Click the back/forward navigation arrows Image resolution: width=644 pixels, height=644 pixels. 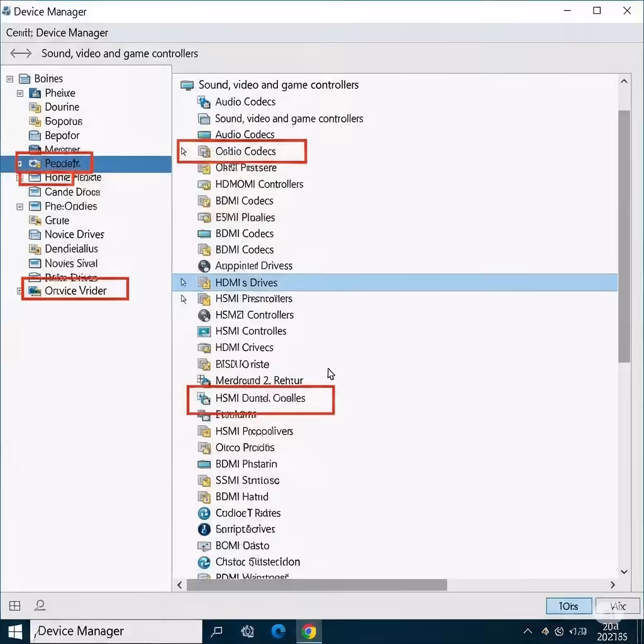pyautogui.click(x=21, y=53)
